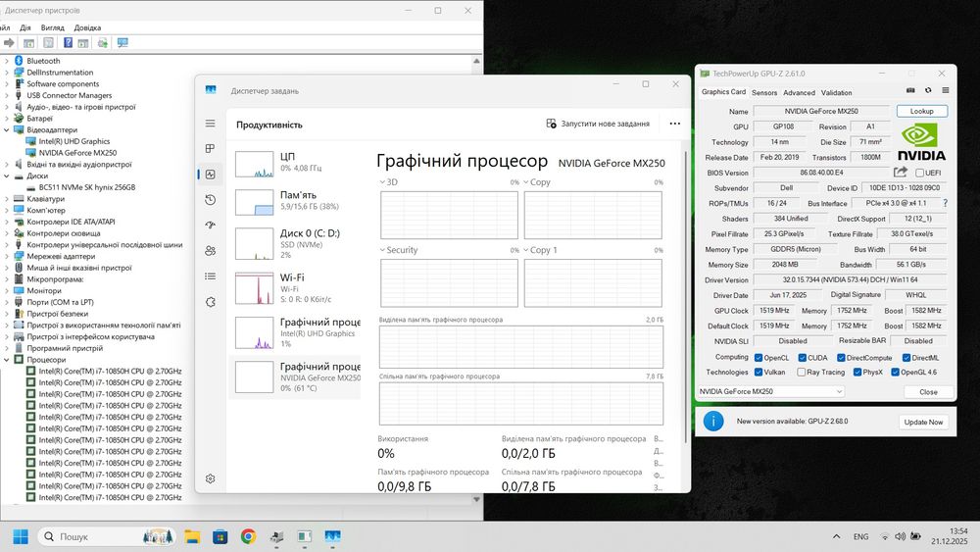Click the Update driver icon in Device Manager toolbar

[103, 42]
